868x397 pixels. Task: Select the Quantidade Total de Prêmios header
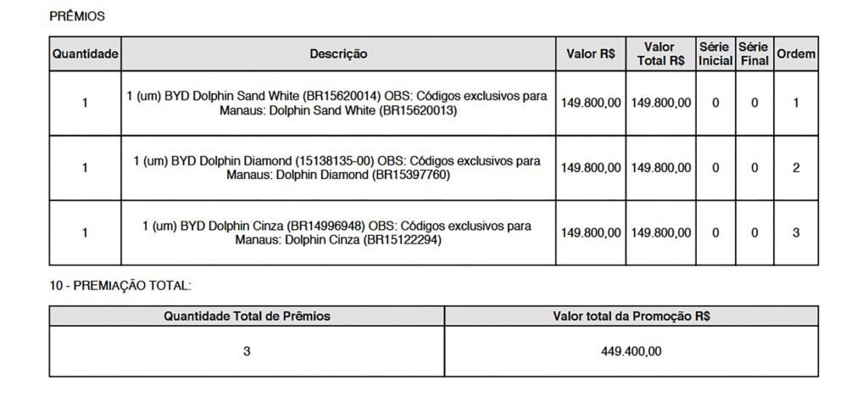point(247,316)
